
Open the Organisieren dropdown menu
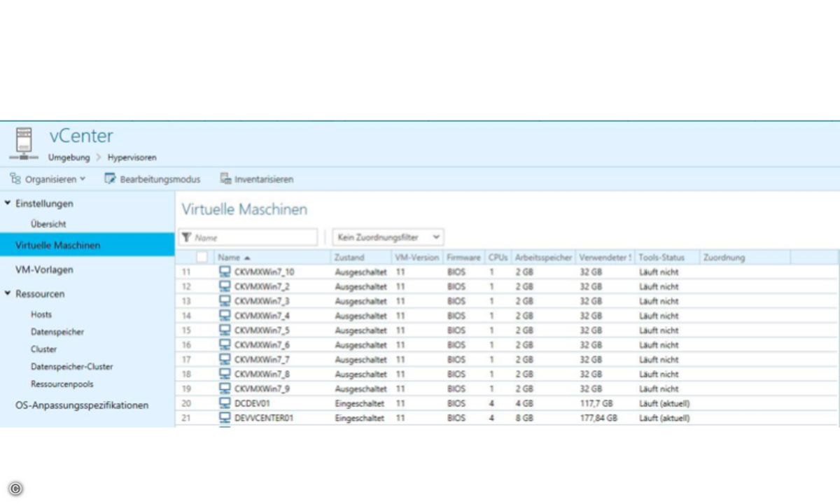[48, 179]
